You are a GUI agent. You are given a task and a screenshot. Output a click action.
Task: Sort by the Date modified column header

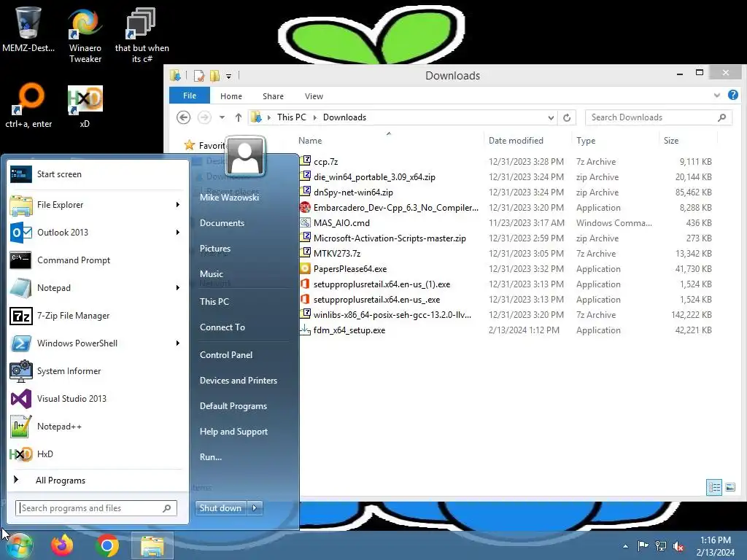[516, 141]
